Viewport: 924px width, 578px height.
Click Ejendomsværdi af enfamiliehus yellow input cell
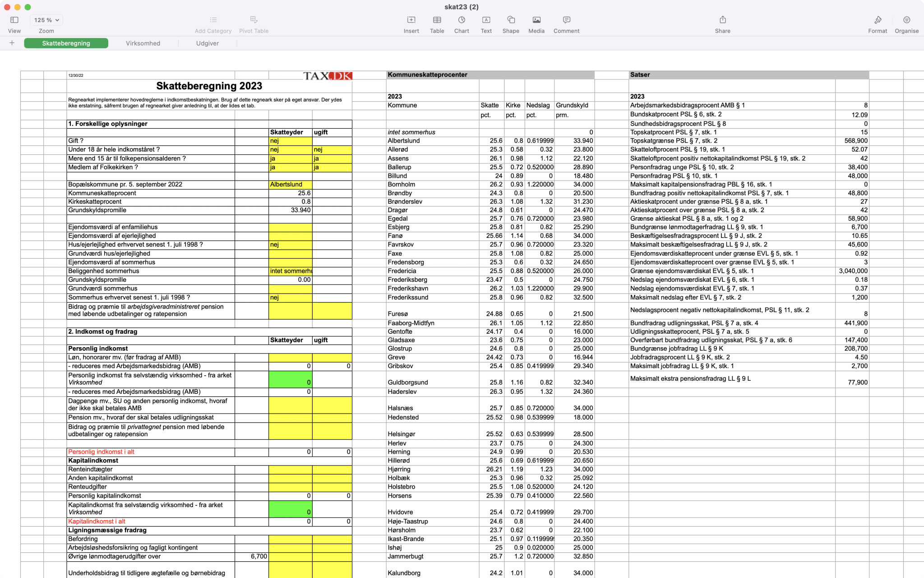290,227
